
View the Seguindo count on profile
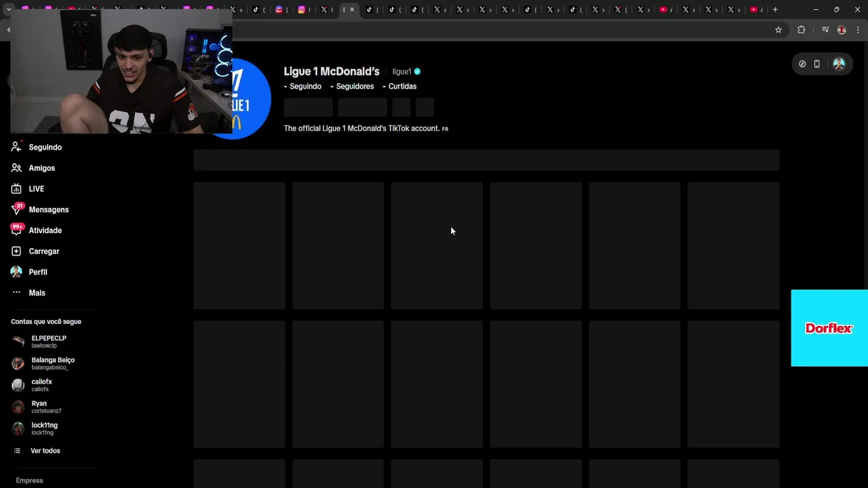coord(302,86)
